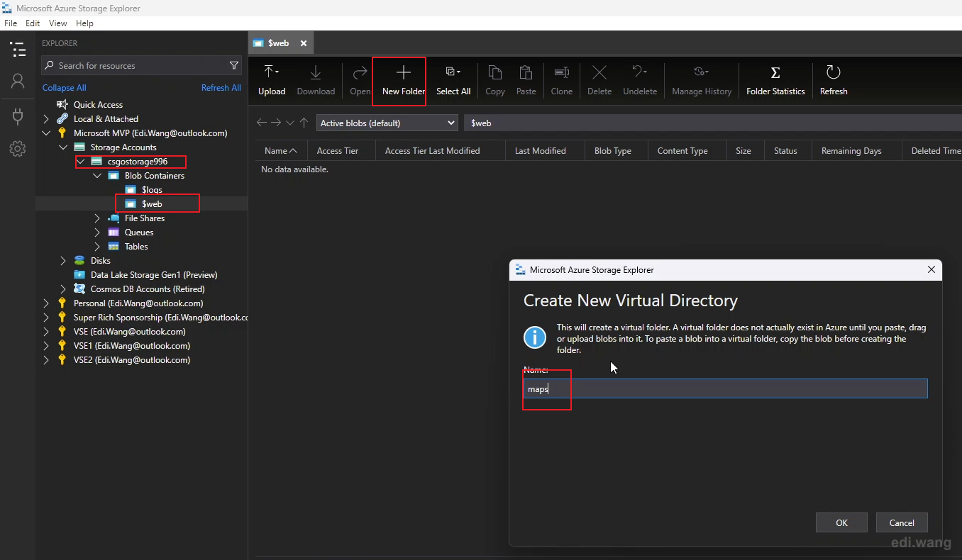Collapse the Storage Accounts node
The width and height of the screenshot is (962, 560).
tap(63, 147)
